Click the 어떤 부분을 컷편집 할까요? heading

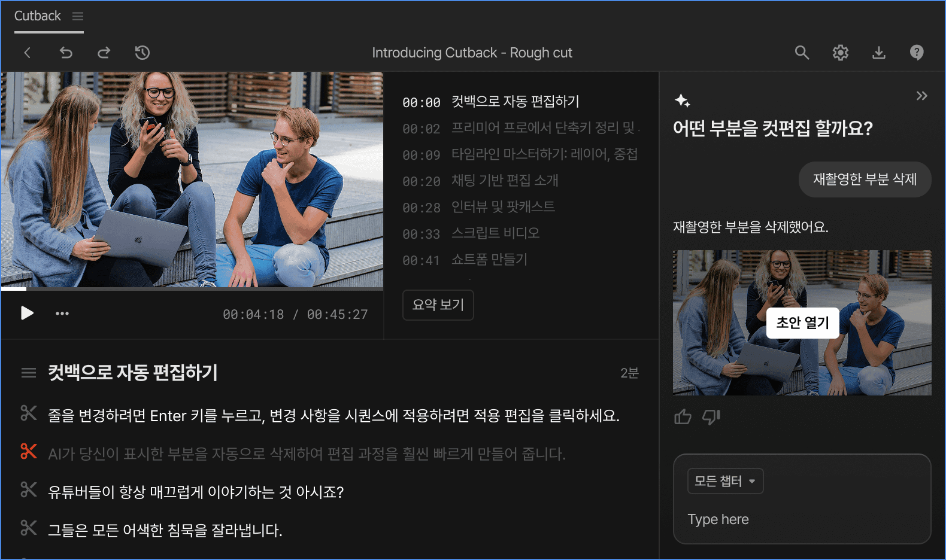[x=772, y=128]
